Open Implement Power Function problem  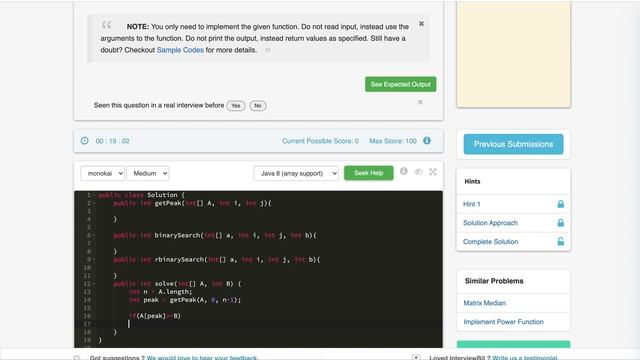pos(503,322)
